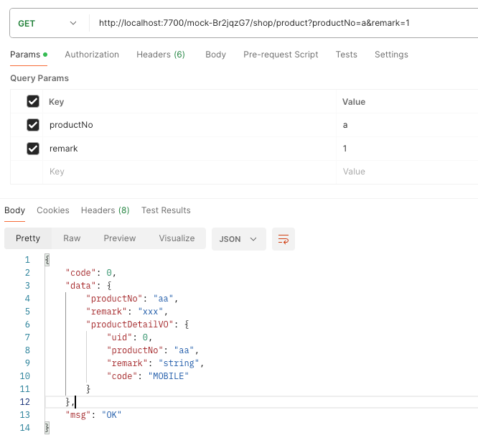Open the Settings tab
This screenshot has width=478, height=448.
tap(391, 55)
